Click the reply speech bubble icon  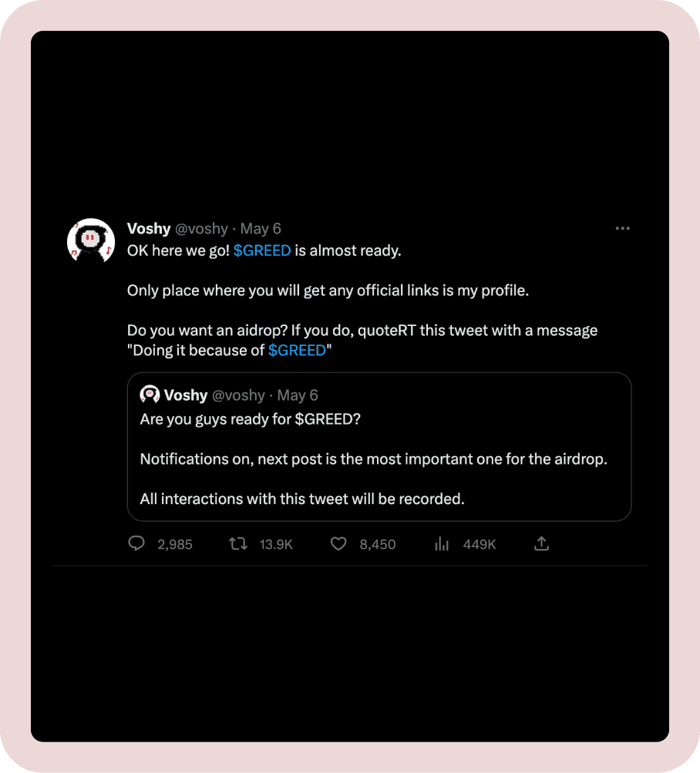click(136, 544)
